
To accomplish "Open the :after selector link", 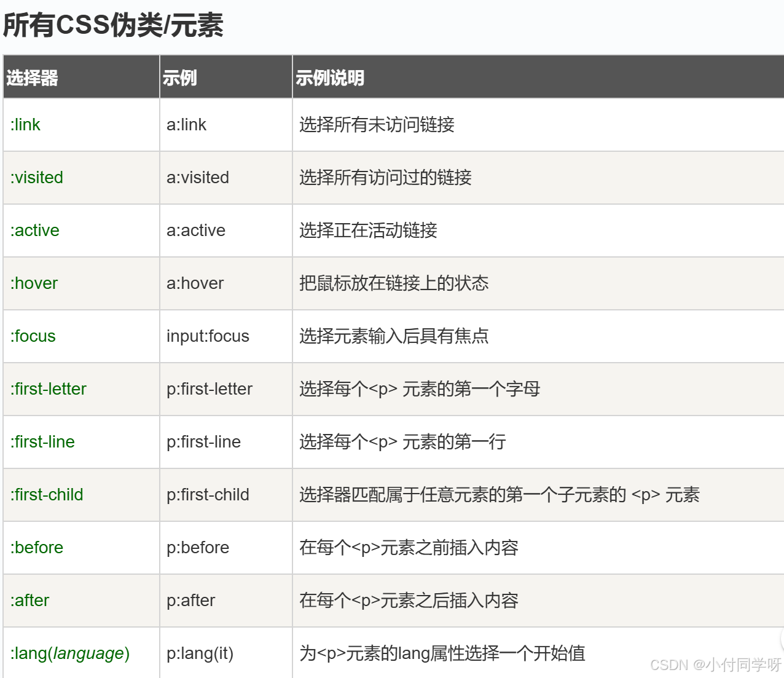I will click(29, 601).
